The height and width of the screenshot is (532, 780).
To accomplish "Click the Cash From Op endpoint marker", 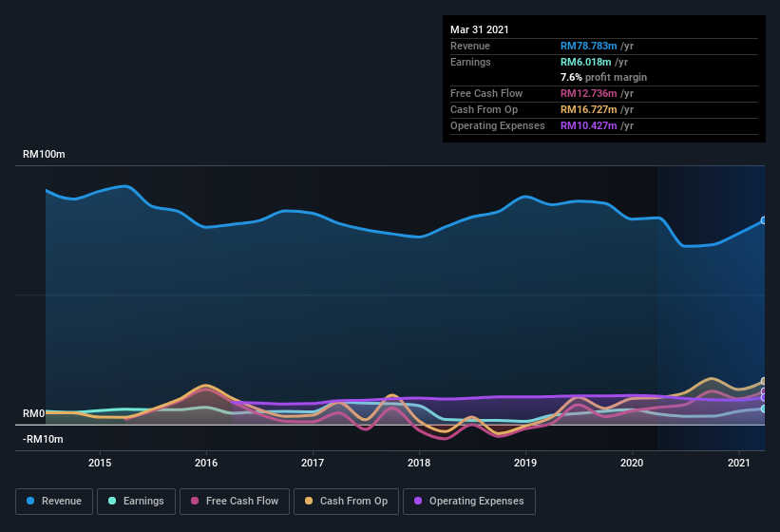I will pos(764,381).
